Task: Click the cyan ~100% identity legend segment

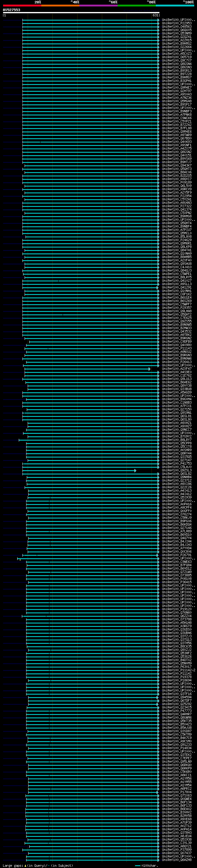Action: 175,6
